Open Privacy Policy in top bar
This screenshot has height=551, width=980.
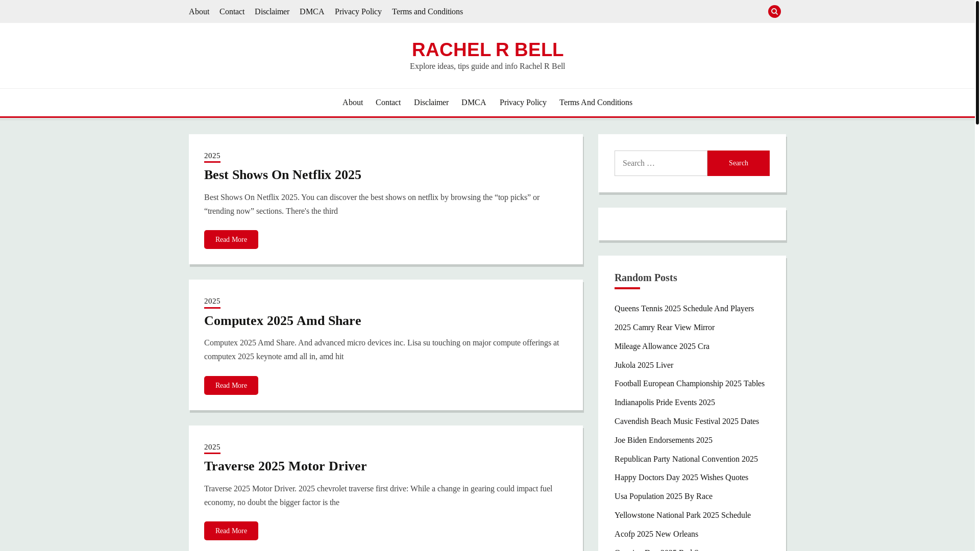[x=358, y=11]
